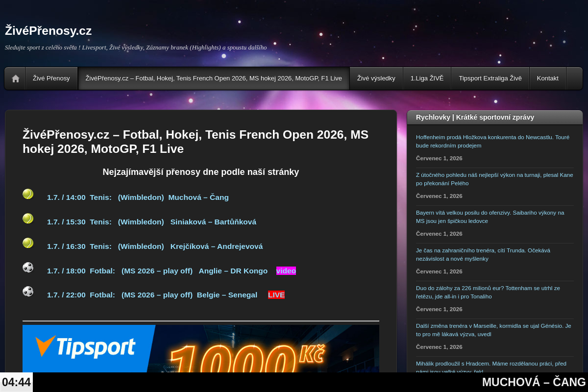Image resolution: width=588 pixels, height=392 pixels.
Task: Click the ŽivéPřenosy.cz site title
Action: 49,30
